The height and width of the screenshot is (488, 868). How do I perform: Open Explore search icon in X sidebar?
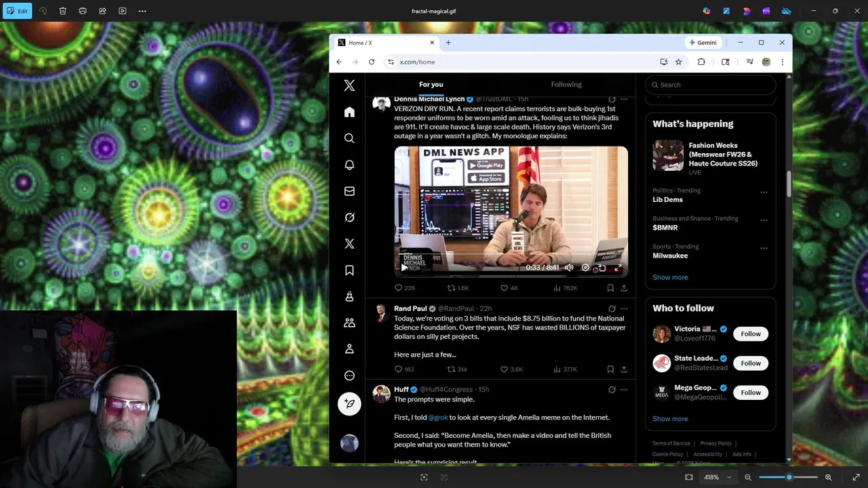pos(349,138)
